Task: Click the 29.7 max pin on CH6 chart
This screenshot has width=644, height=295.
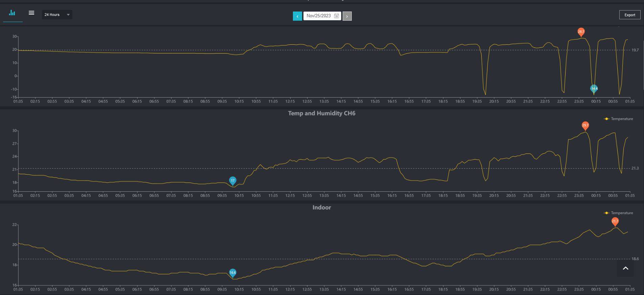Action: click(x=585, y=125)
